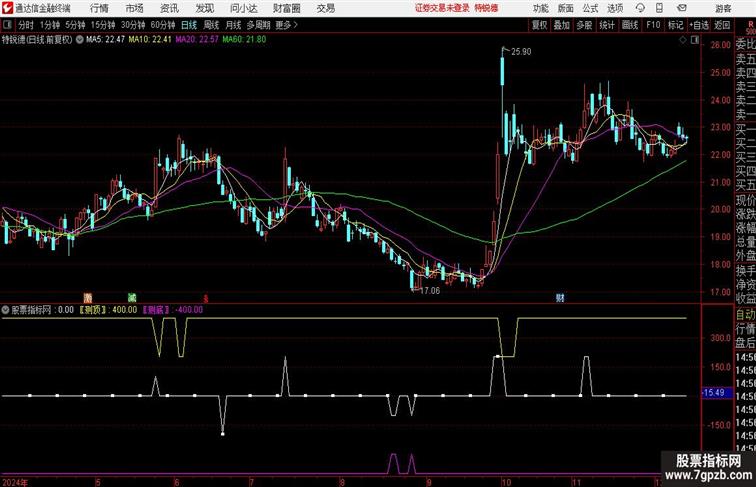Click the MA5: 22.47 indicator value

(x=106, y=40)
